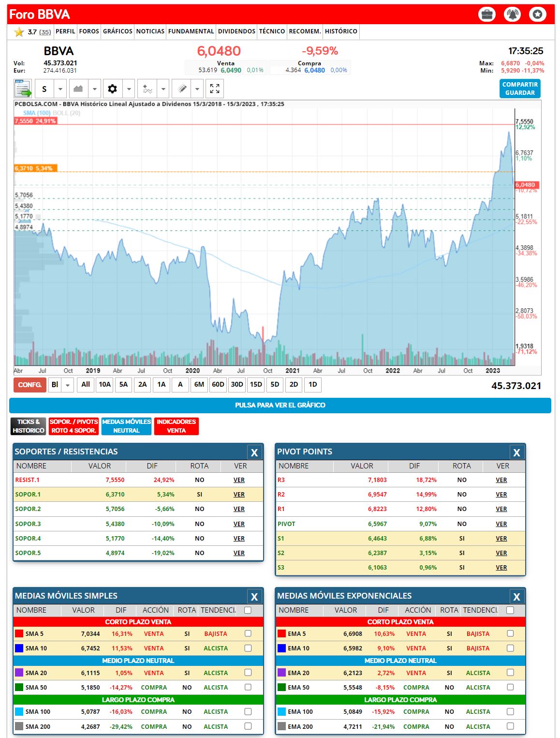Check the SMA 5 checkbox

click(x=248, y=633)
